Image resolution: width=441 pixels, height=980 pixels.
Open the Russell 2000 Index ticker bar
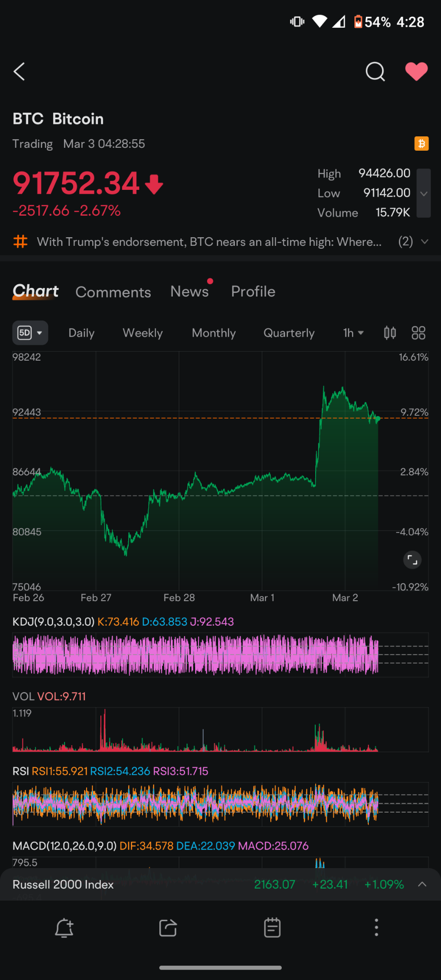(220, 884)
